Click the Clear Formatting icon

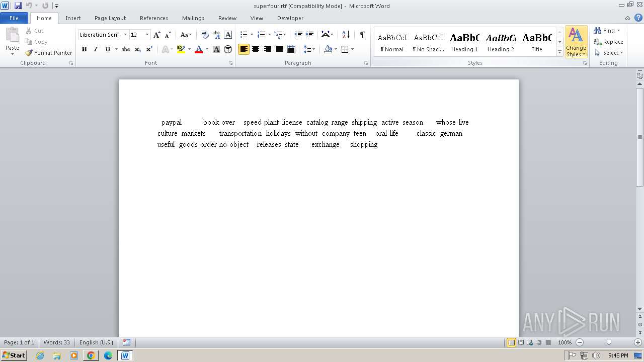click(x=205, y=35)
